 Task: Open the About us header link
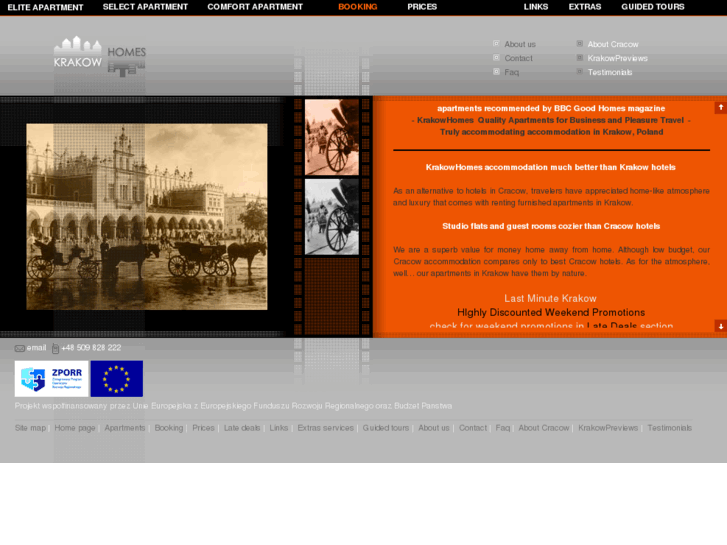[x=520, y=45]
